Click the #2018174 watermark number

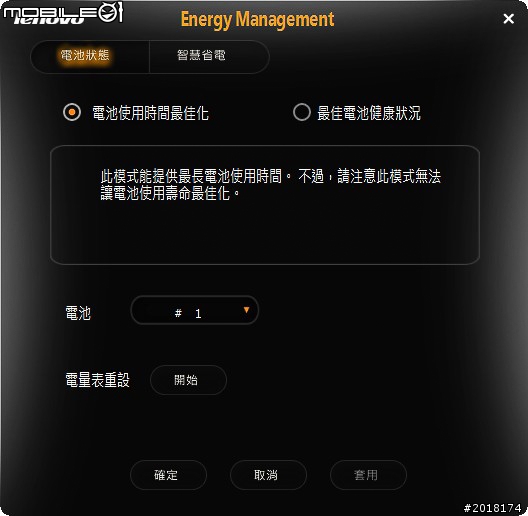click(x=492, y=508)
